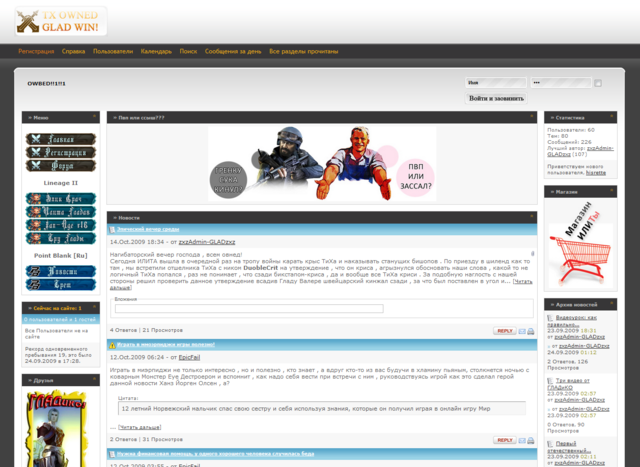This screenshot has height=467, width=640.
Task: Open the Point Blank Новости banner button
Action: (x=61, y=271)
